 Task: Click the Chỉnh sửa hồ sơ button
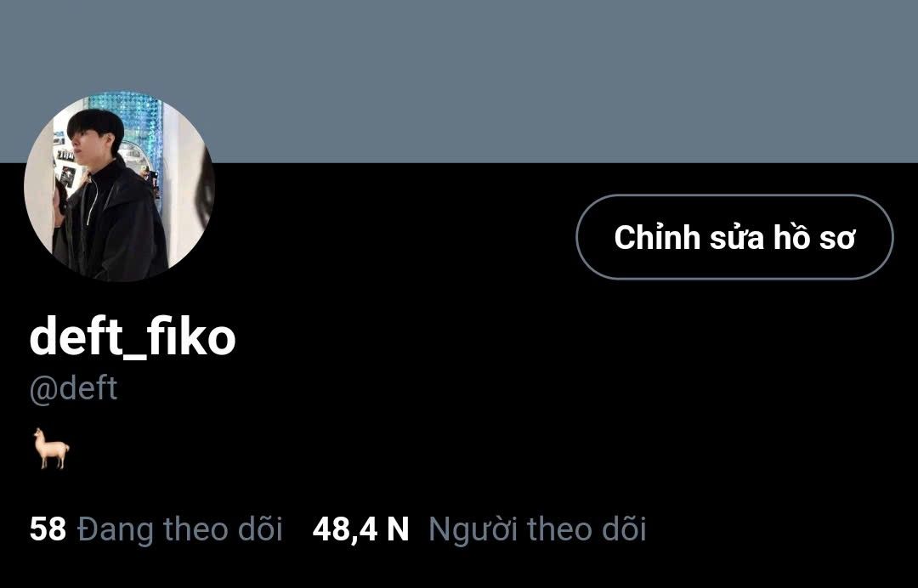734,237
